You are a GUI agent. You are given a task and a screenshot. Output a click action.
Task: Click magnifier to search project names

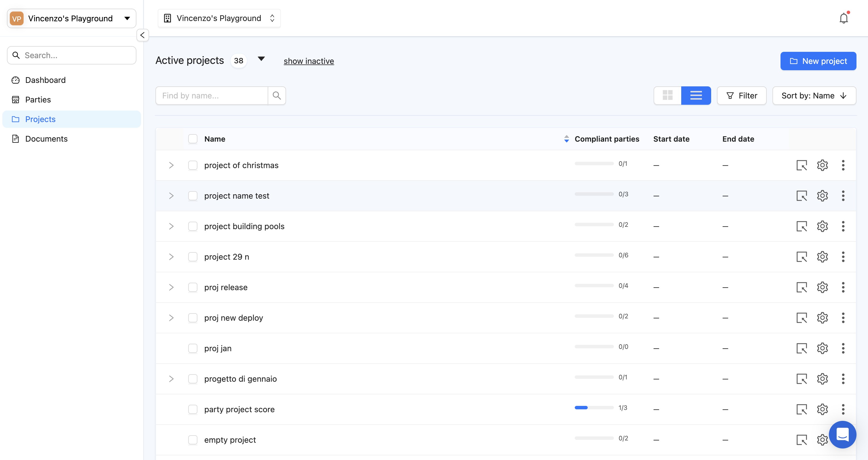(x=277, y=95)
